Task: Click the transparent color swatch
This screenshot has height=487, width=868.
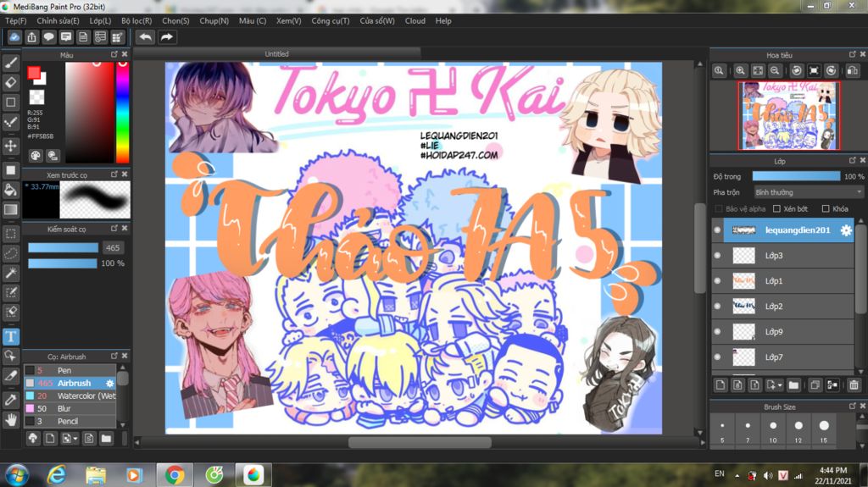Action: pyautogui.click(x=36, y=97)
